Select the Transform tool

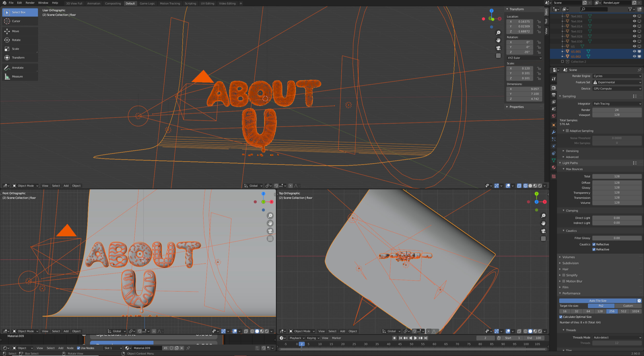[x=20, y=57]
